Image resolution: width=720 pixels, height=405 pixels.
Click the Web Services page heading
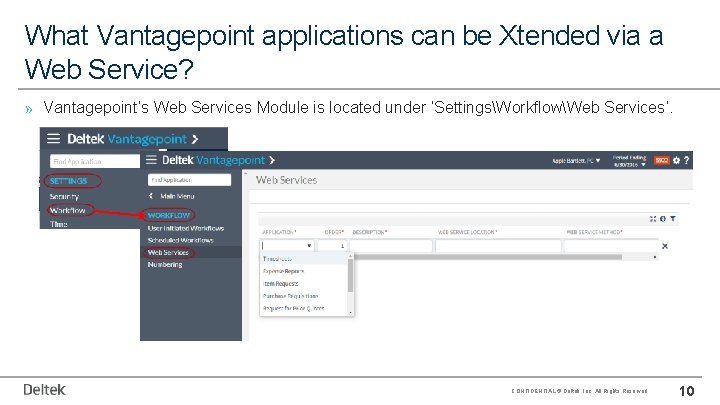point(287,180)
